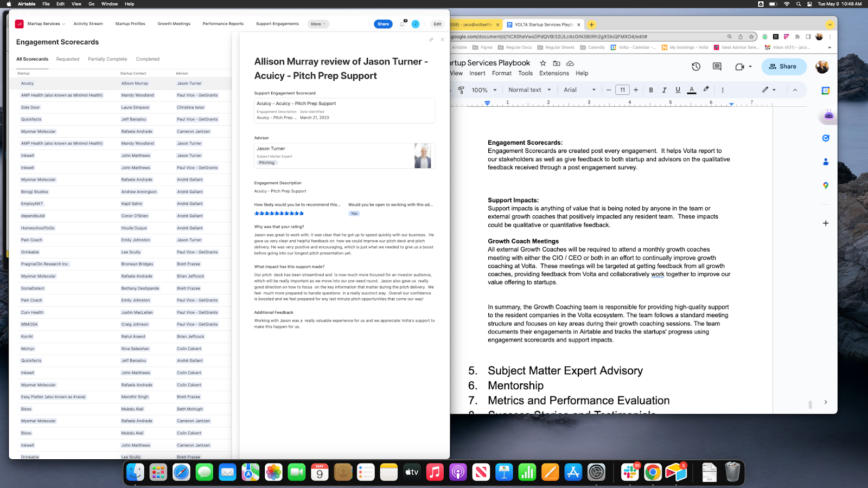
Task: Click the font size field showing 11
Action: coord(622,90)
